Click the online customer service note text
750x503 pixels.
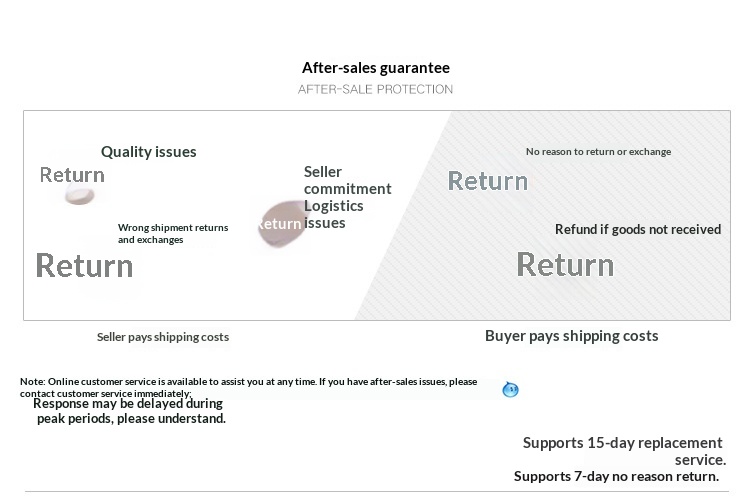pos(248,387)
